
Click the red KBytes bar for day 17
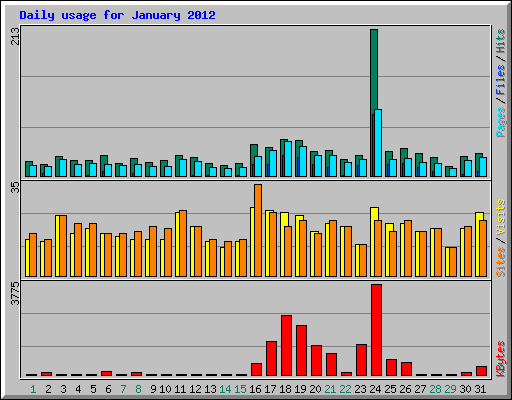tap(271, 359)
